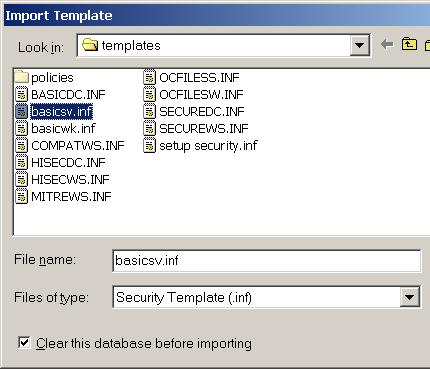The height and width of the screenshot is (369, 430).
Task: Click the HISECDC.INF file icon
Action: pyautogui.click(x=22, y=162)
